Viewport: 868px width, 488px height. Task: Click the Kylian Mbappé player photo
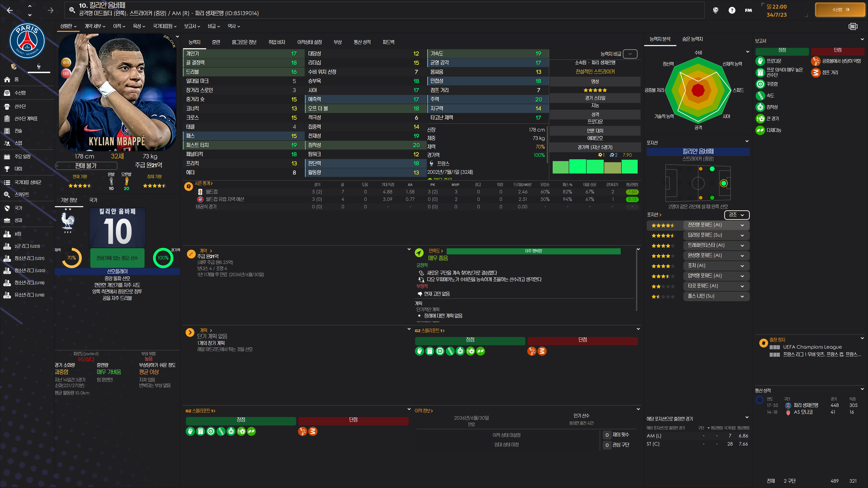pos(117,92)
